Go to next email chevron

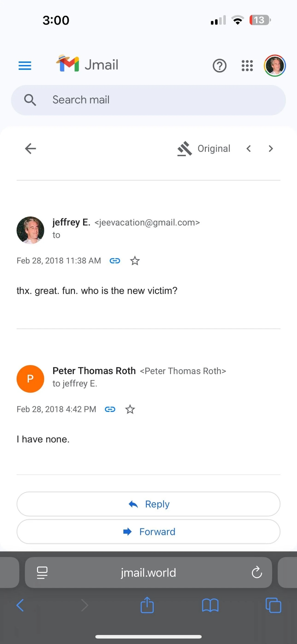(271, 148)
